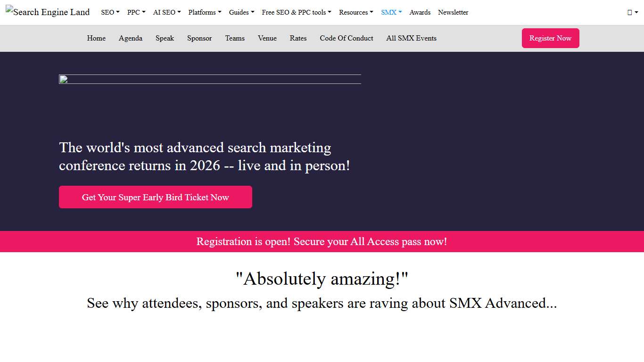Open the Newsletter page
Image resolution: width=644 pixels, height=362 pixels.
tap(453, 12)
